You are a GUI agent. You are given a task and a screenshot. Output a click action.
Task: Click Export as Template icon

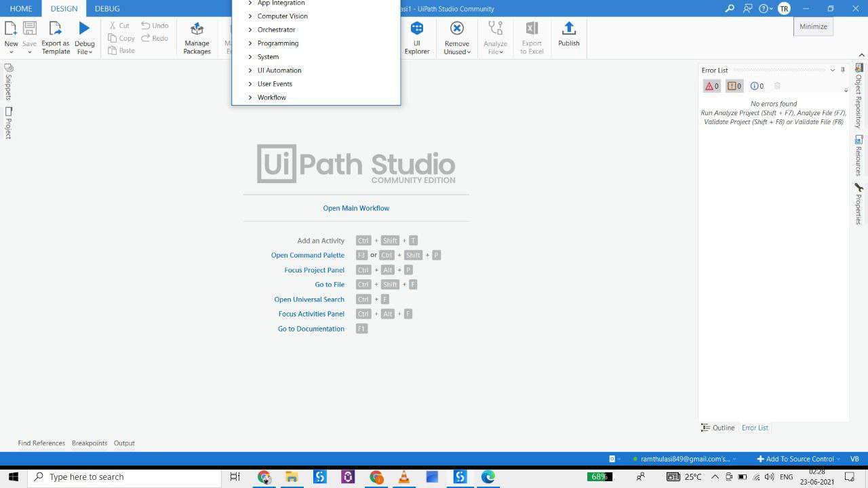pos(56,28)
